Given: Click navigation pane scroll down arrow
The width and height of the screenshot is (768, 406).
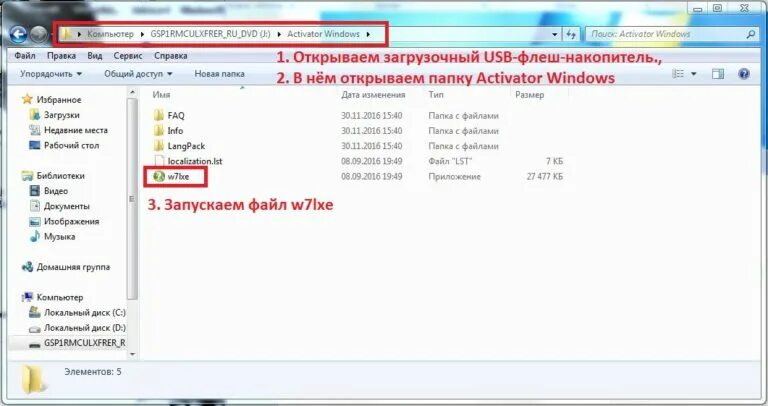Looking at the screenshot, I should pos(132,354).
